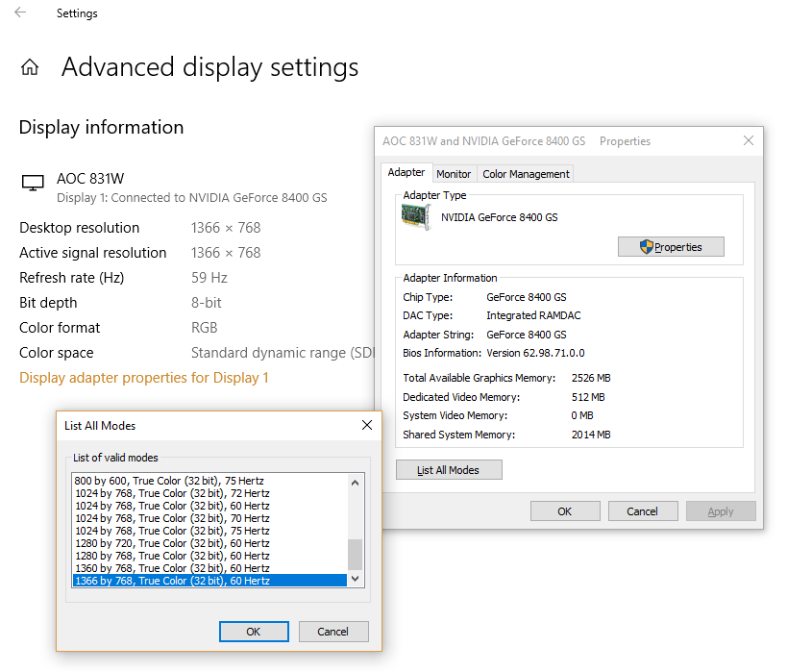Click the 512 MB dedicated video memory value
This screenshot has width=812, height=672.
point(588,397)
